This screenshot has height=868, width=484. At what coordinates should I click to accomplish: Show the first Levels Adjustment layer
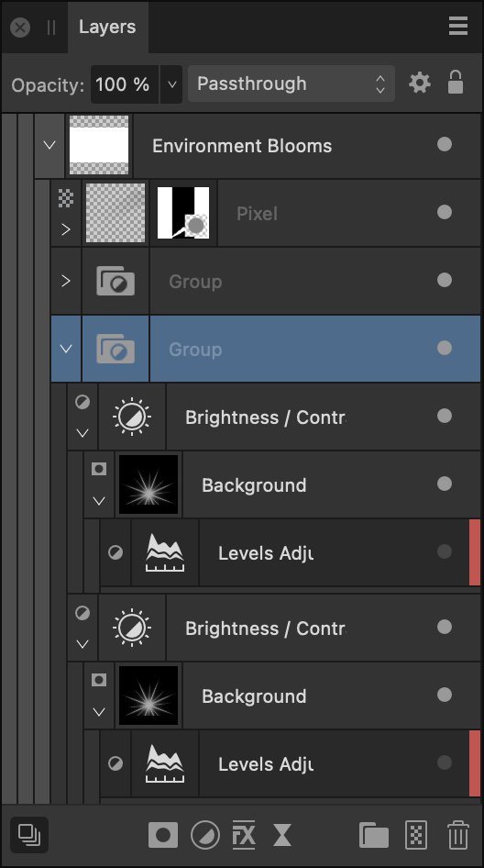[445, 551]
